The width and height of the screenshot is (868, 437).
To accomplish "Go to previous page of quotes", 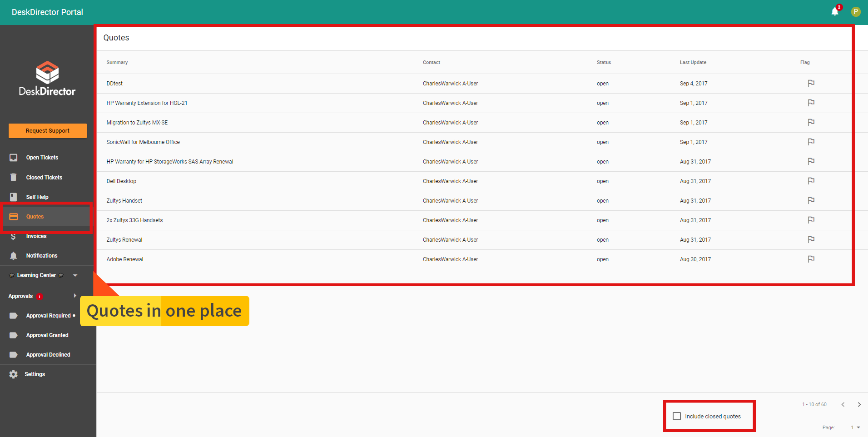I will tap(843, 404).
